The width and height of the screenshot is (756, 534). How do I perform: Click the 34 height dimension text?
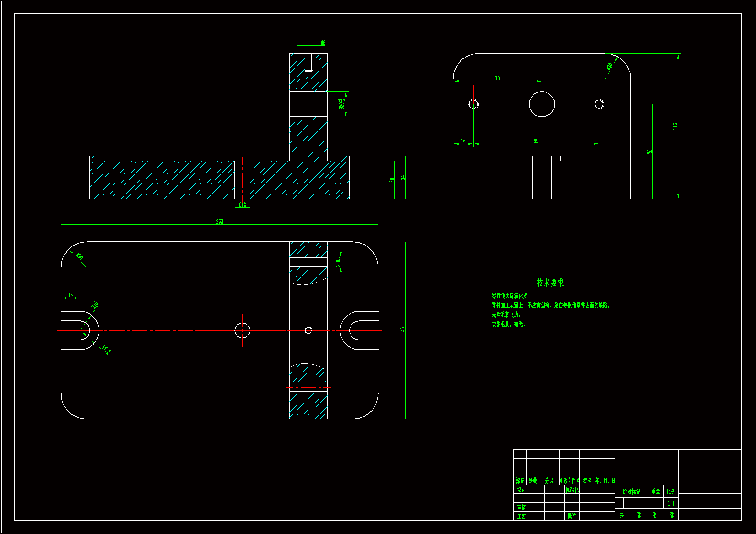(403, 178)
